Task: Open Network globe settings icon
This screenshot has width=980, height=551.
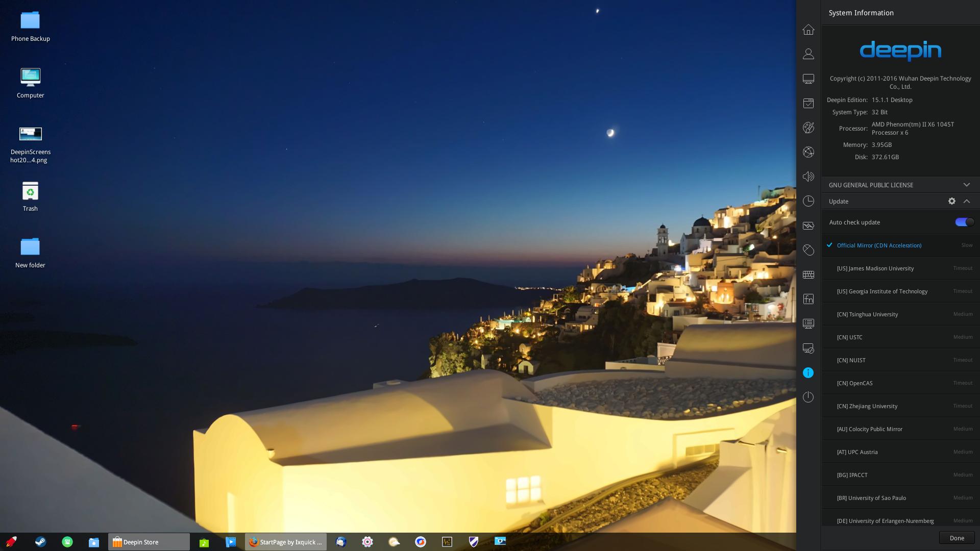Action: [808, 152]
